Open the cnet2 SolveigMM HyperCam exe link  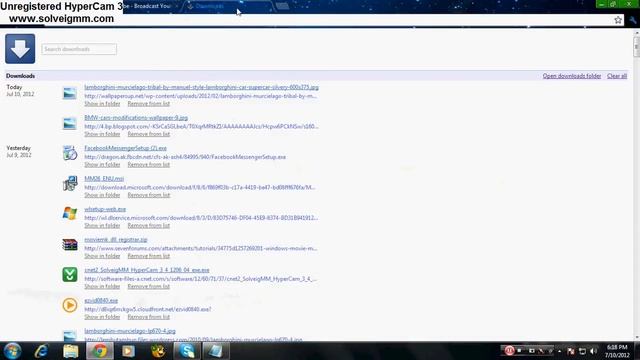[x=147, y=270]
